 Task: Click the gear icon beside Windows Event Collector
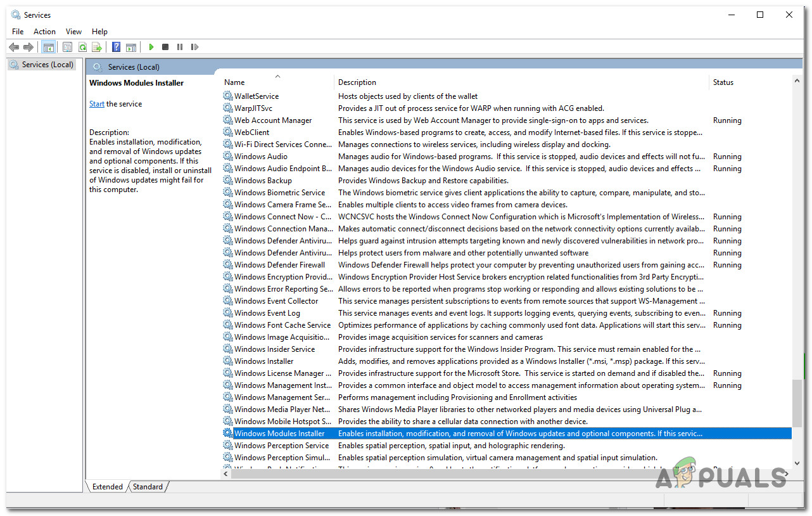click(x=228, y=301)
